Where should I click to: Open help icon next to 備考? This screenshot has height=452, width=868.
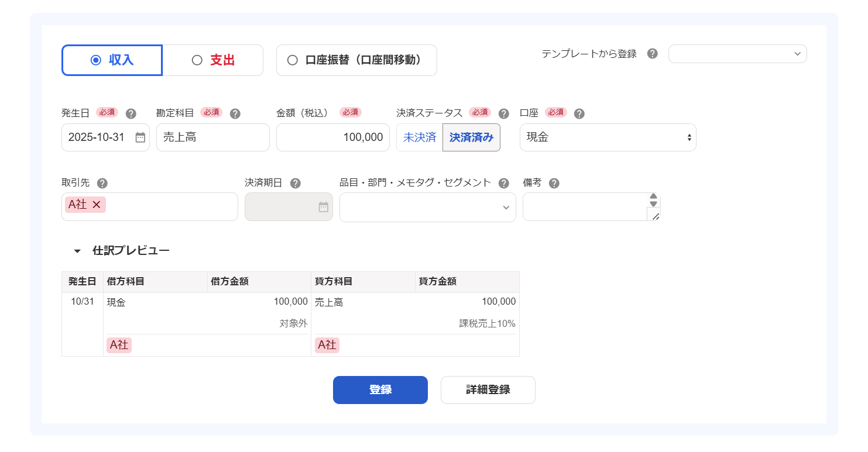(x=554, y=183)
